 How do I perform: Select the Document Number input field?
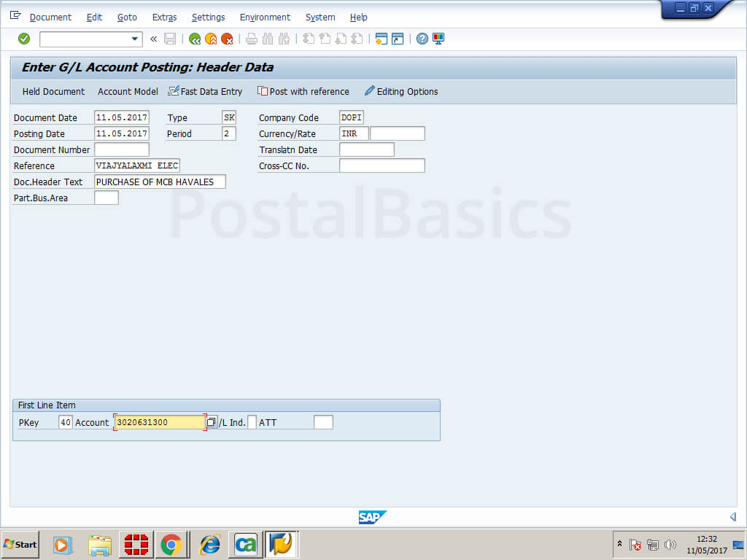(122, 149)
